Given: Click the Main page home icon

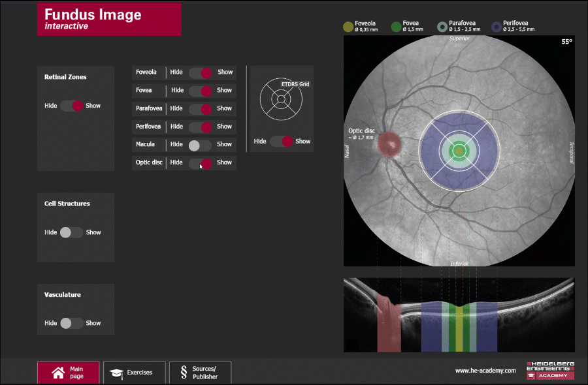Looking at the screenshot, I should (57, 373).
